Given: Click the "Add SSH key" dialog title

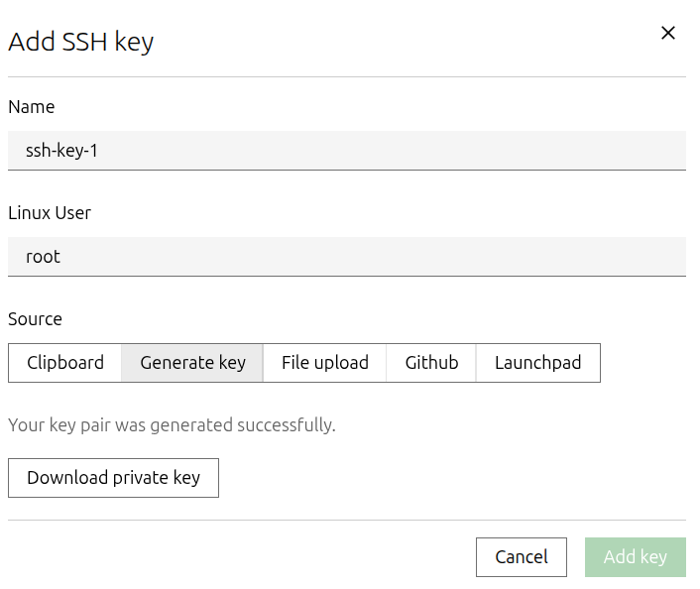Looking at the screenshot, I should pyautogui.click(x=81, y=42).
